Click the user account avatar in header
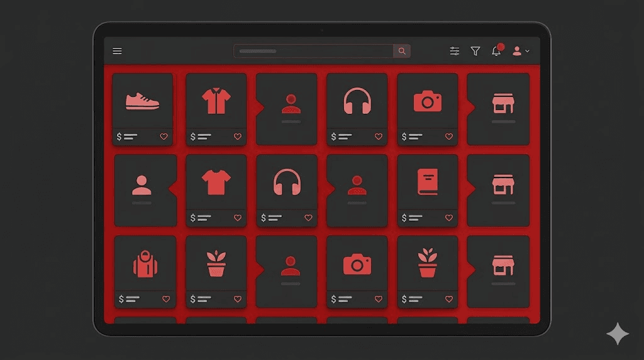 tap(517, 51)
